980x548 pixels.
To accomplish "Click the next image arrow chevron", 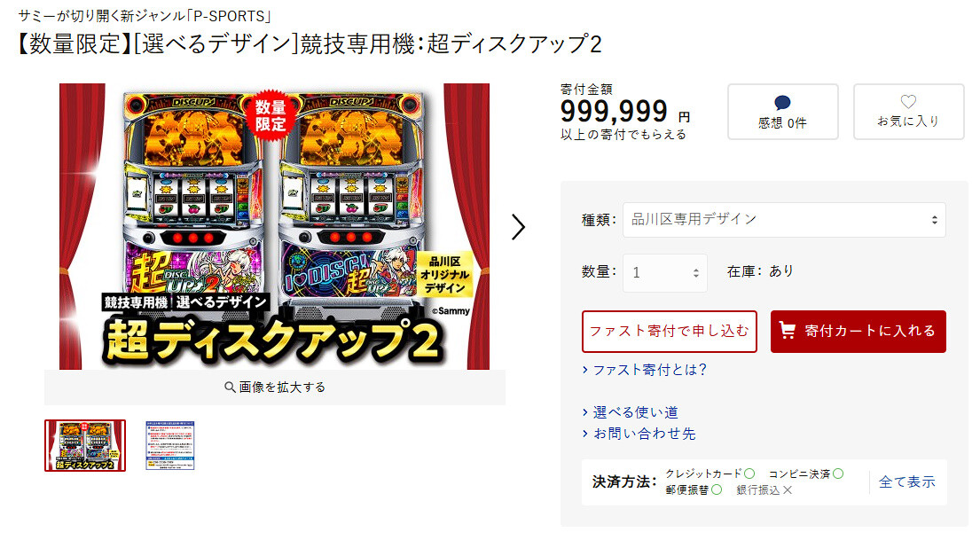I will tap(518, 227).
